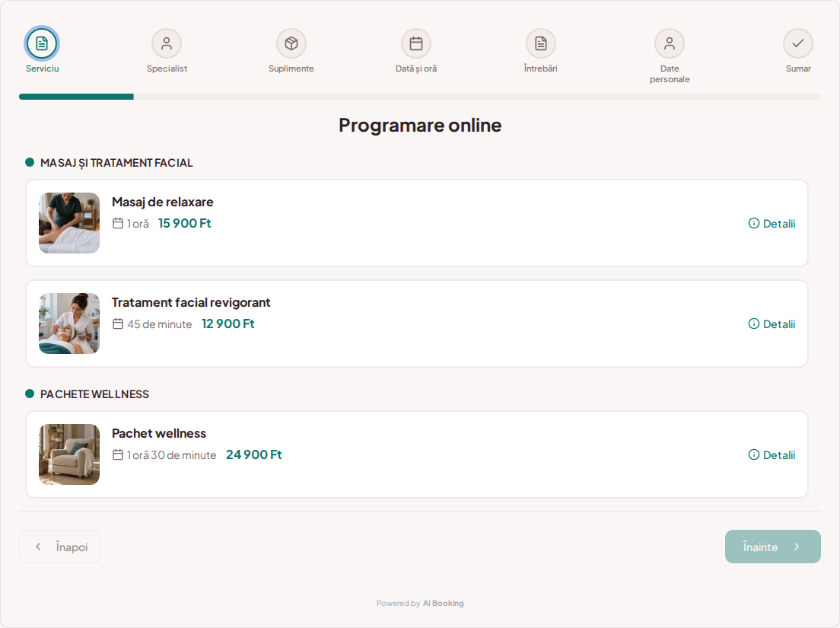The height and width of the screenshot is (628, 840).
Task: Go to Dată și oră calendar icon
Action: point(416,43)
